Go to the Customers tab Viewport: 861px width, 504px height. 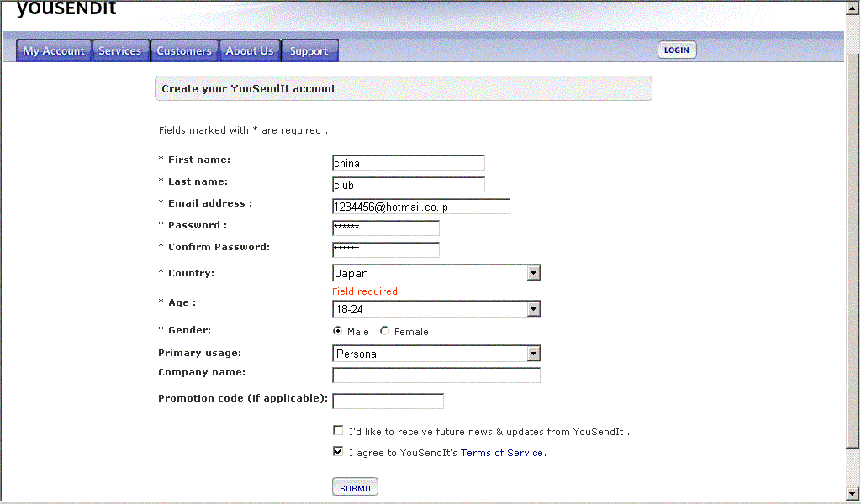click(x=184, y=51)
